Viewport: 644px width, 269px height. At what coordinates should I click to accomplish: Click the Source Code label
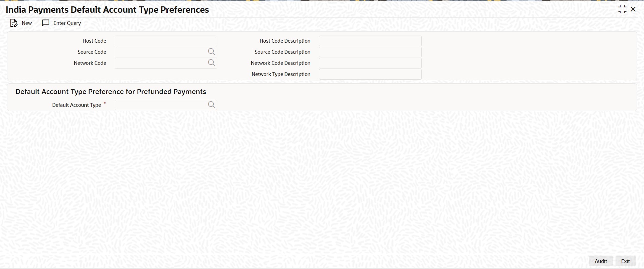(x=92, y=52)
